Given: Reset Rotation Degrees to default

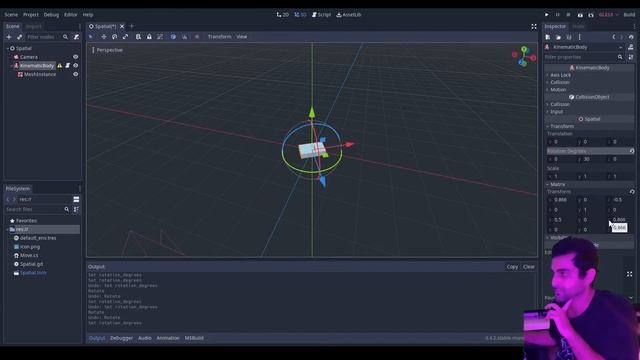Looking at the screenshot, I should click(631, 151).
